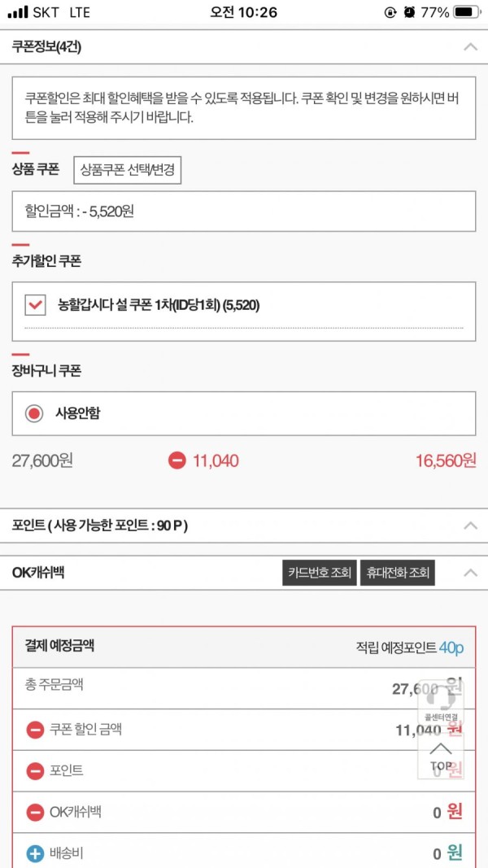
Task: Tap minus icon next to 포인트 row
Action: [35, 771]
